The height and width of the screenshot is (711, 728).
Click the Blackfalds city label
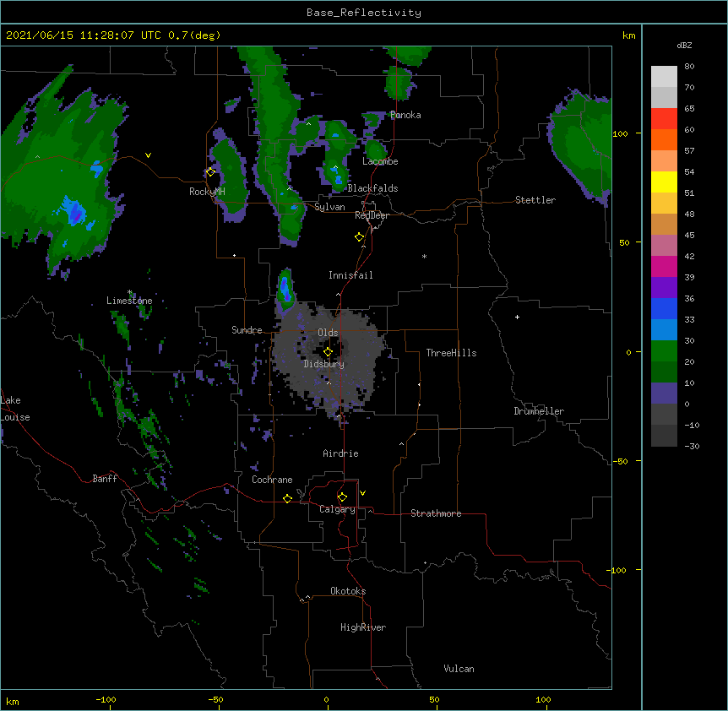(372, 188)
